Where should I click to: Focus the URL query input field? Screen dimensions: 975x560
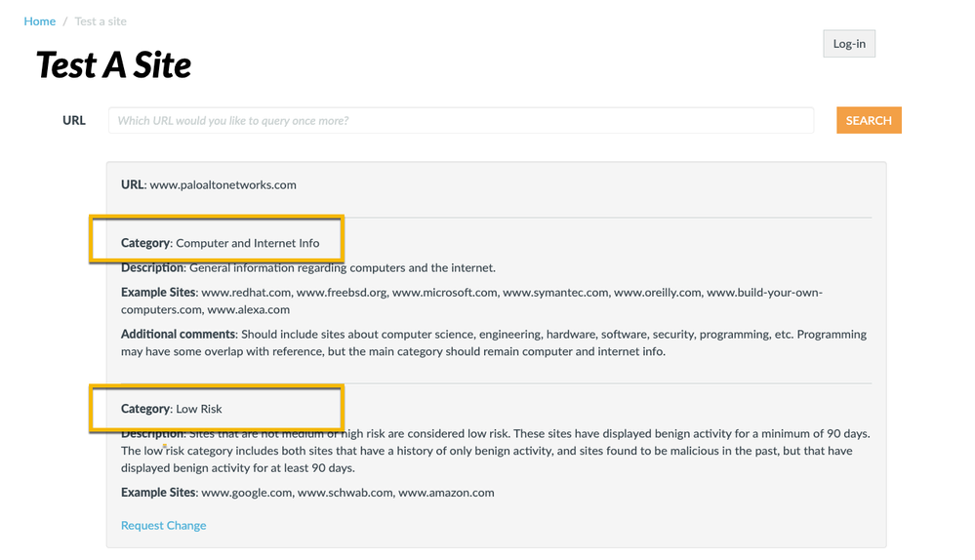pos(461,120)
